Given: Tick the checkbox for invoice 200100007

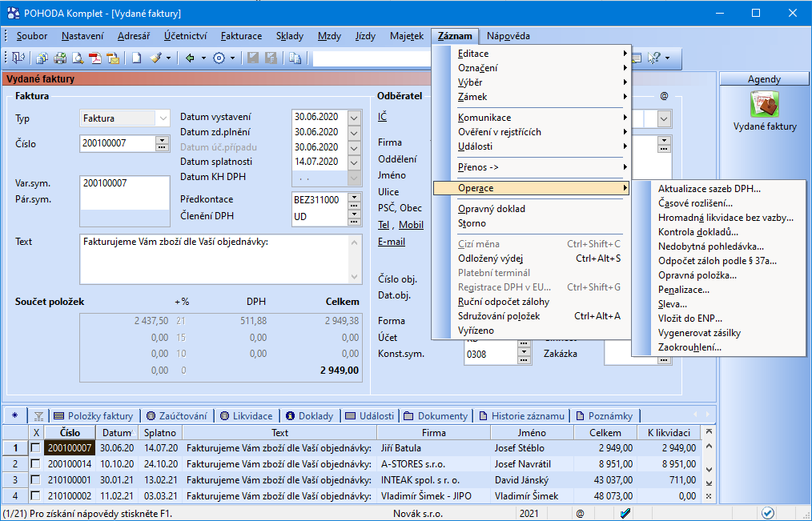Looking at the screenshot, I should click(35, 447).
